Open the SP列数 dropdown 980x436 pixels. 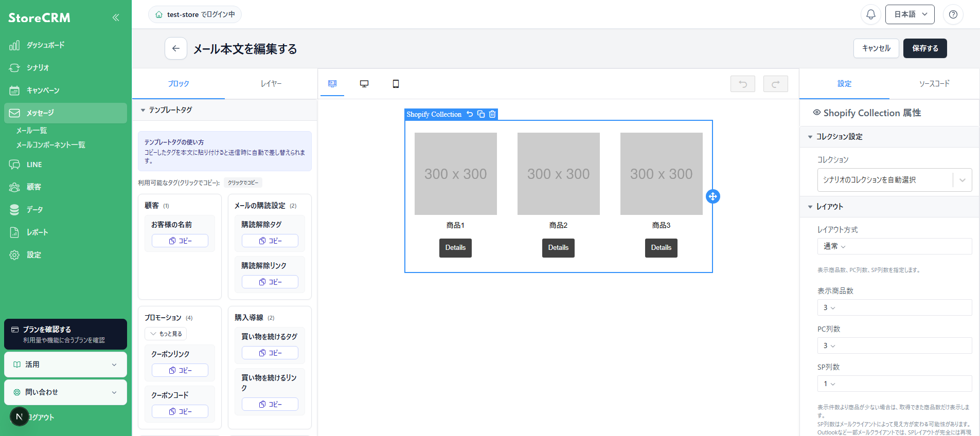(895, 384)
